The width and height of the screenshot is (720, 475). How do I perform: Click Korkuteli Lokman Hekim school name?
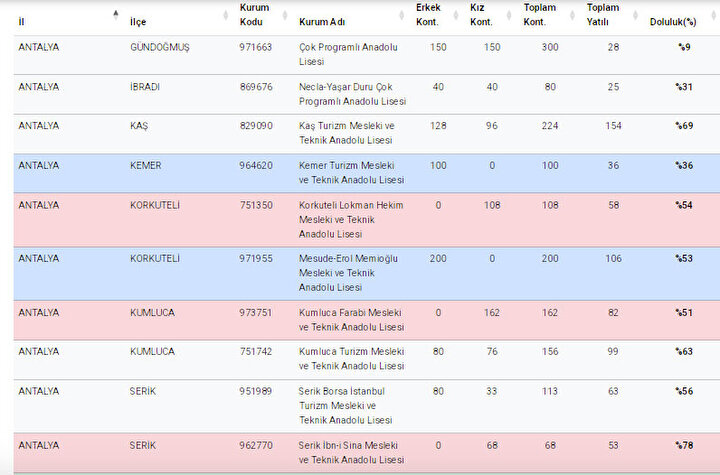click(351, 220)
